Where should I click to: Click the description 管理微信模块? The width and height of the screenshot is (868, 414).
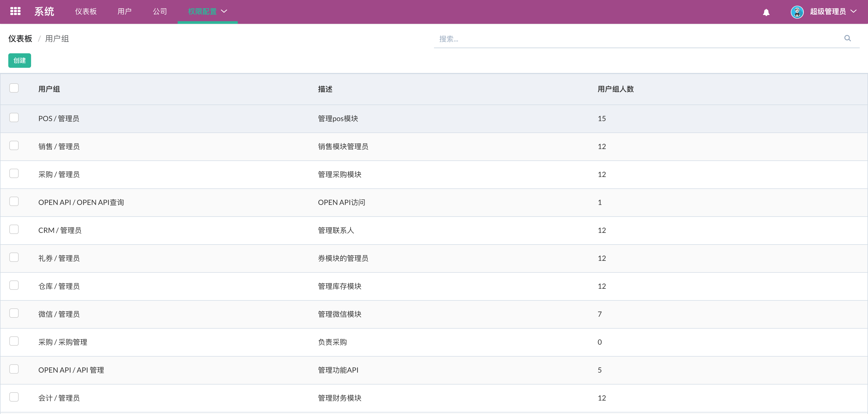pyautogui.click(x=340, y=314)
